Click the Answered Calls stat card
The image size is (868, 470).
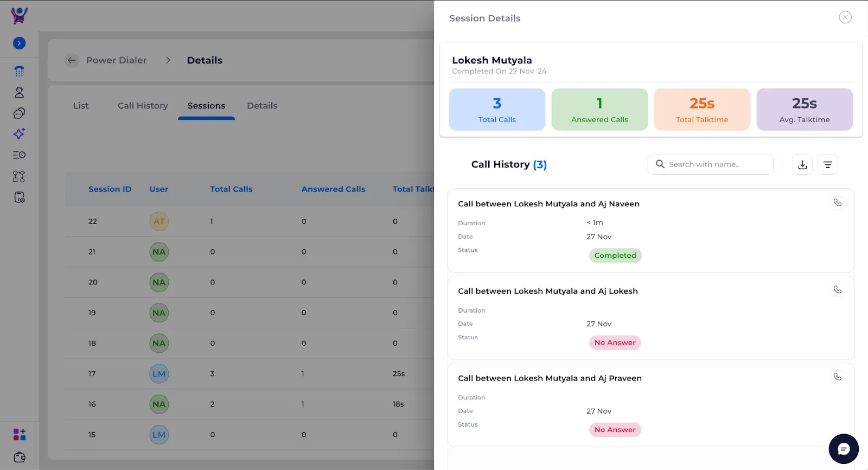(x=599, y=110)
